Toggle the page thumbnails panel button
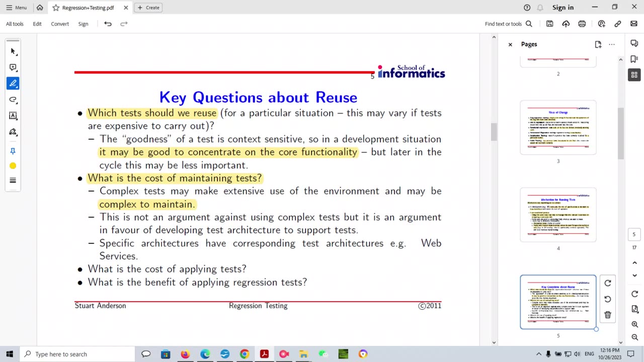 [634, 75]
